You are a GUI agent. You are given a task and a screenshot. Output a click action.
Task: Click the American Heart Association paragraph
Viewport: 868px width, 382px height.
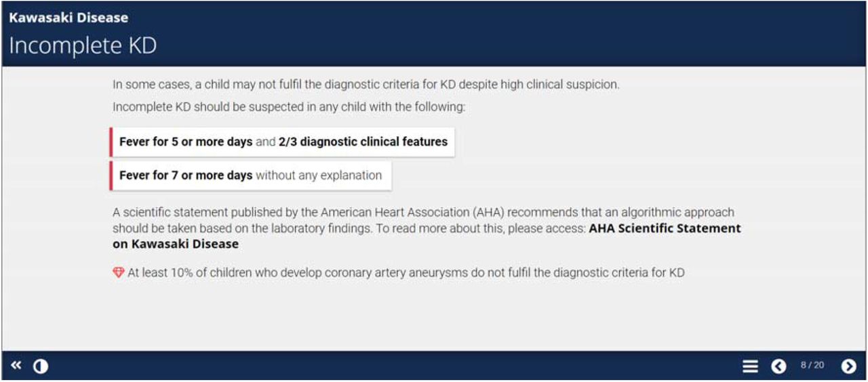click(x=427, y=228)
